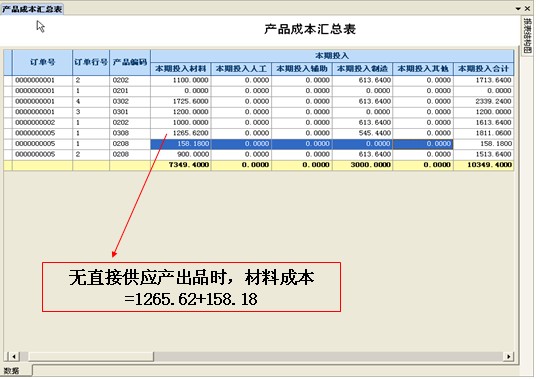Click the total cell showing 10349.4000
Viewport: 536px width, 379px height.
click(484, 165)
